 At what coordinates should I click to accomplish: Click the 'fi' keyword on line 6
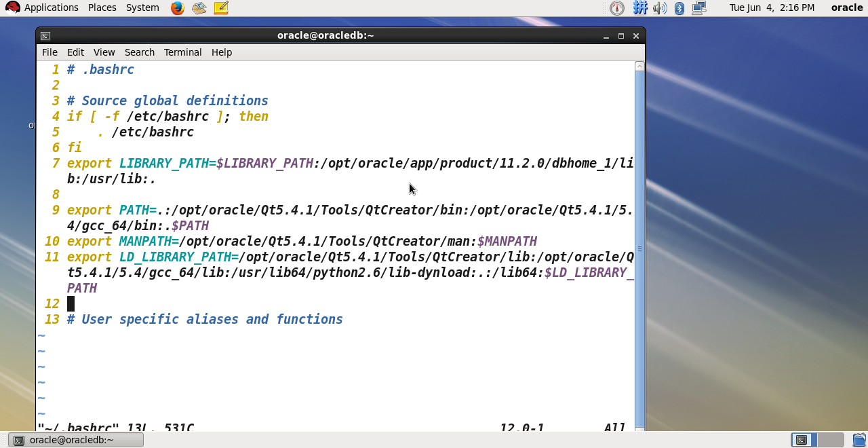(74, 147)
